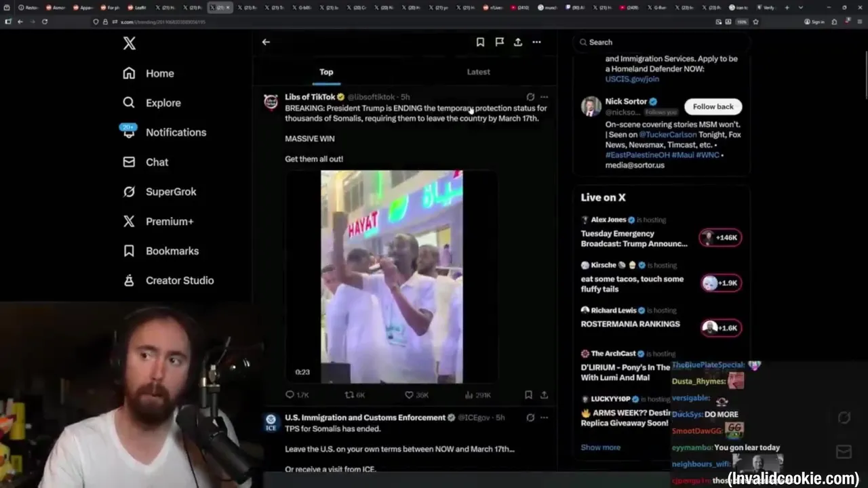Join Richard Lewis live with +1.6K listeners
The width and height of the screenshot is (868, 488).
tap(720, 328)
